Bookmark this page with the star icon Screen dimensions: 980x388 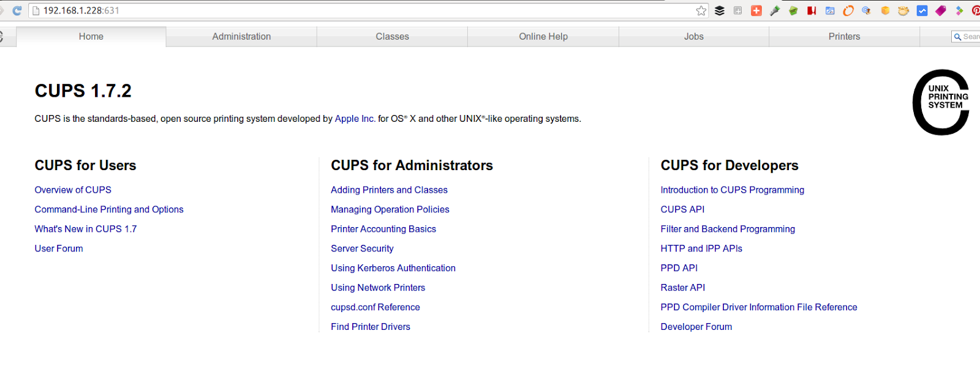701,10
